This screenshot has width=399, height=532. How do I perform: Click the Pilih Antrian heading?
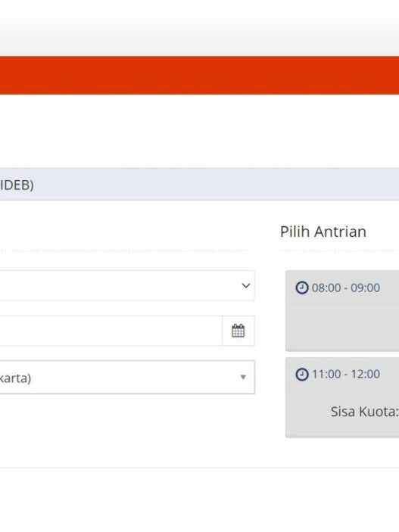[323, 232]
